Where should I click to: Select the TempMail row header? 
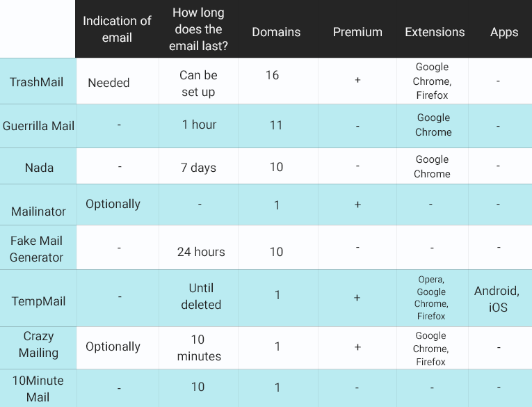38,301
